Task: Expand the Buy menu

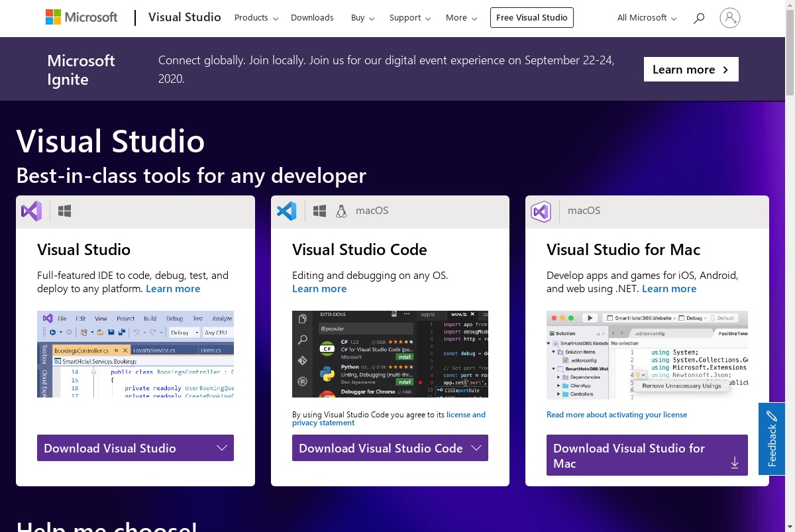Action: 363,18
